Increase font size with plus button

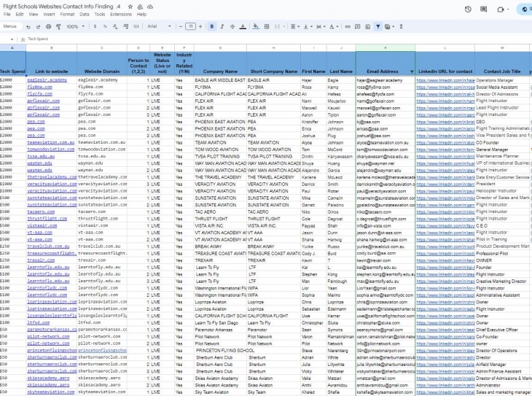point(200,26)
